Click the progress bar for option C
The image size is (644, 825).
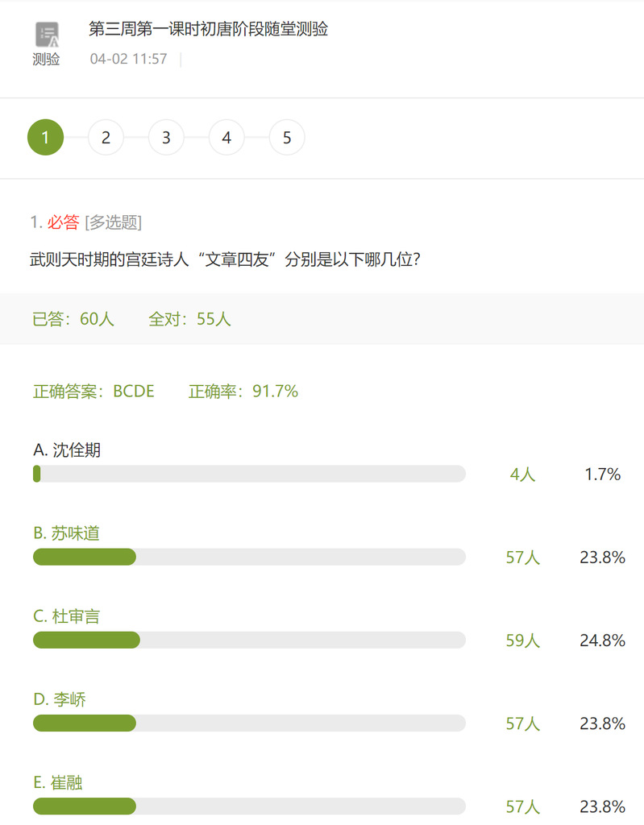point(249,640)
